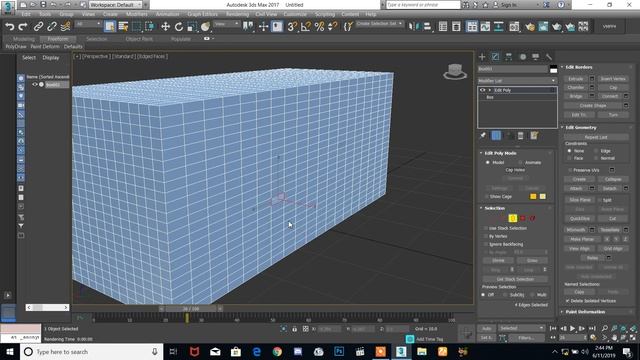The height and width of the screenshot is (360, 640).
Task: Switch to the Display command panel
Action: pos(536,57)
